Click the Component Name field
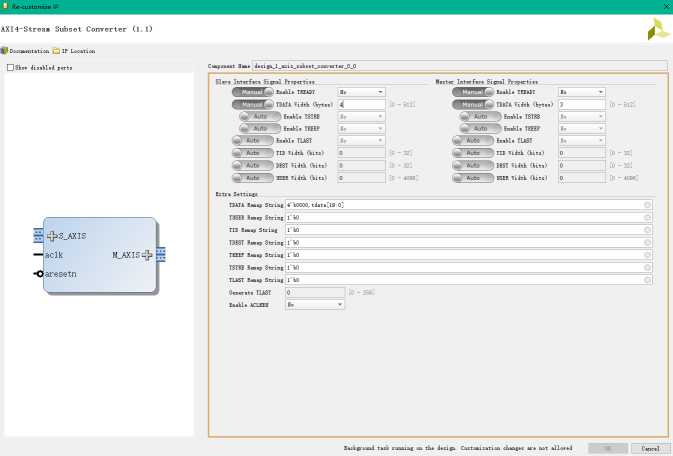Screen dimensions: 673x456 (459, 66)
